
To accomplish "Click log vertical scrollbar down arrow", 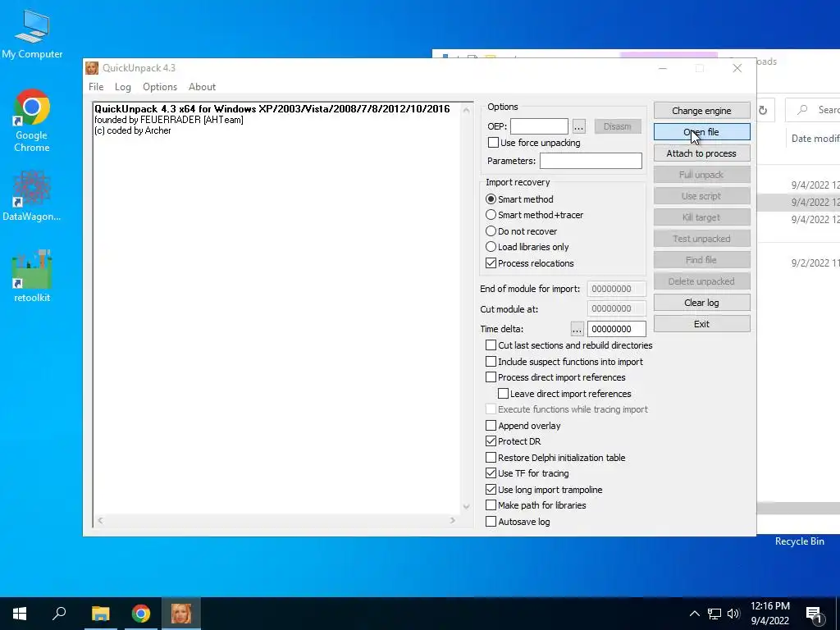I will point(466,507).
